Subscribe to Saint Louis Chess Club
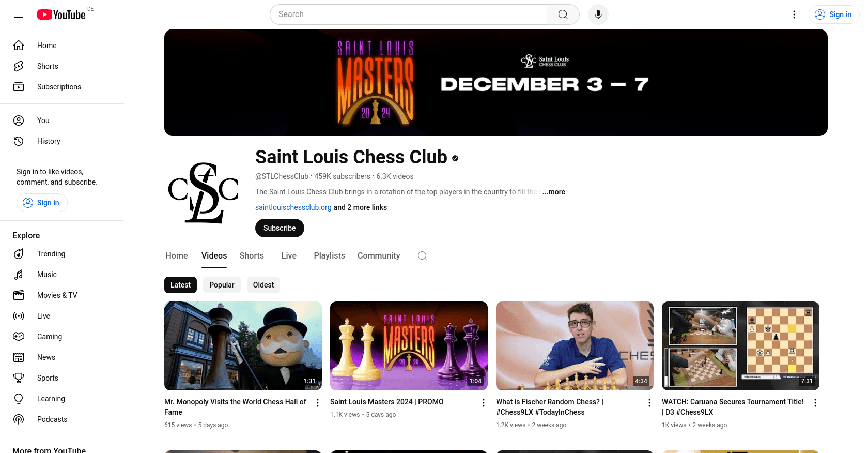This screenshot has width=868, height=453. (280, 228)
